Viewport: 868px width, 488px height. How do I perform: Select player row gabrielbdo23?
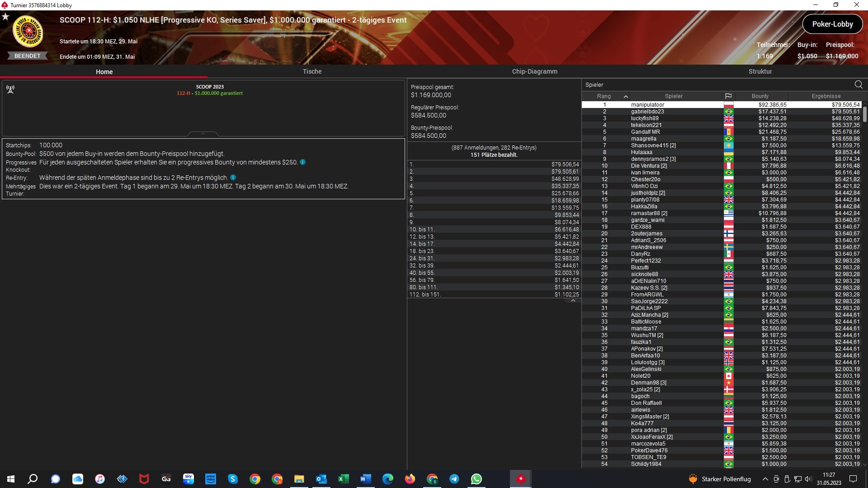tap(722, 112)
